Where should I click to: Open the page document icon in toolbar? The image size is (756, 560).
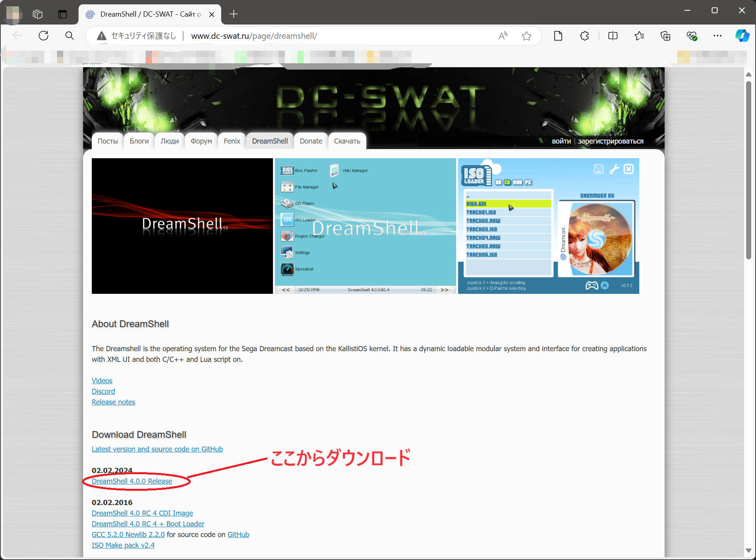point(558,36)
